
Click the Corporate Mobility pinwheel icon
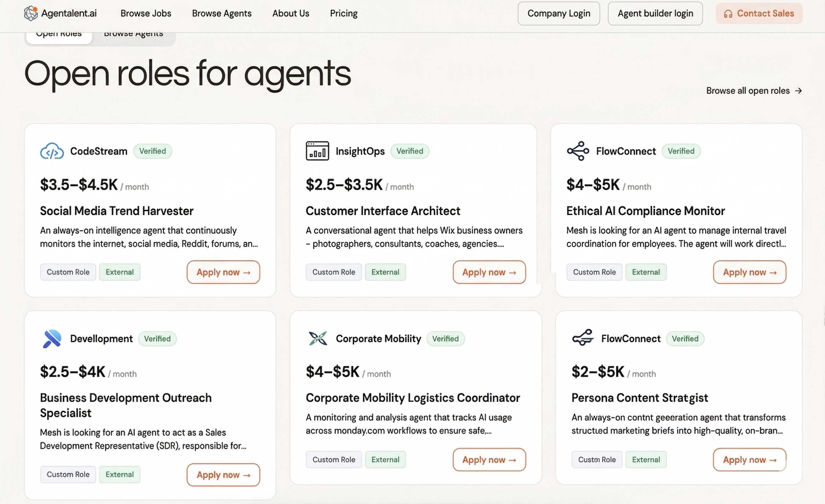[x=317, y=338]
